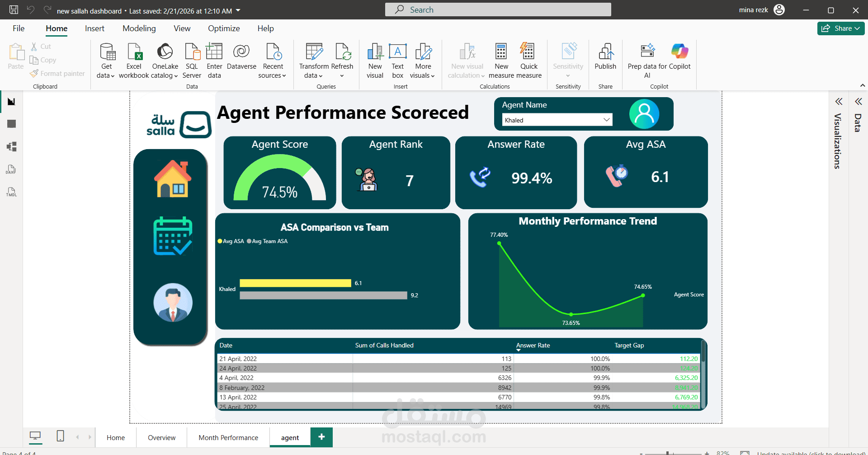Switch to the Optimize ribbon tab

[224, 28]
